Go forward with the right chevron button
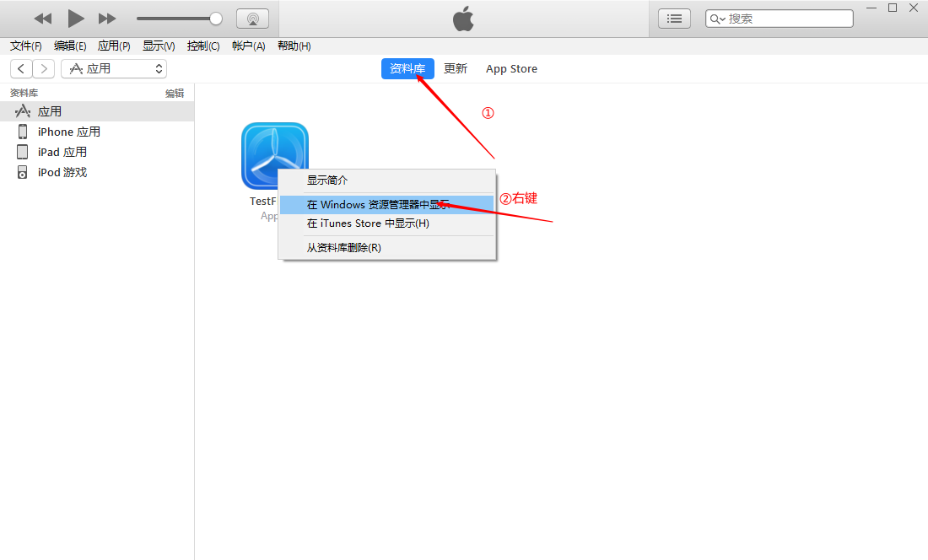 44,68
